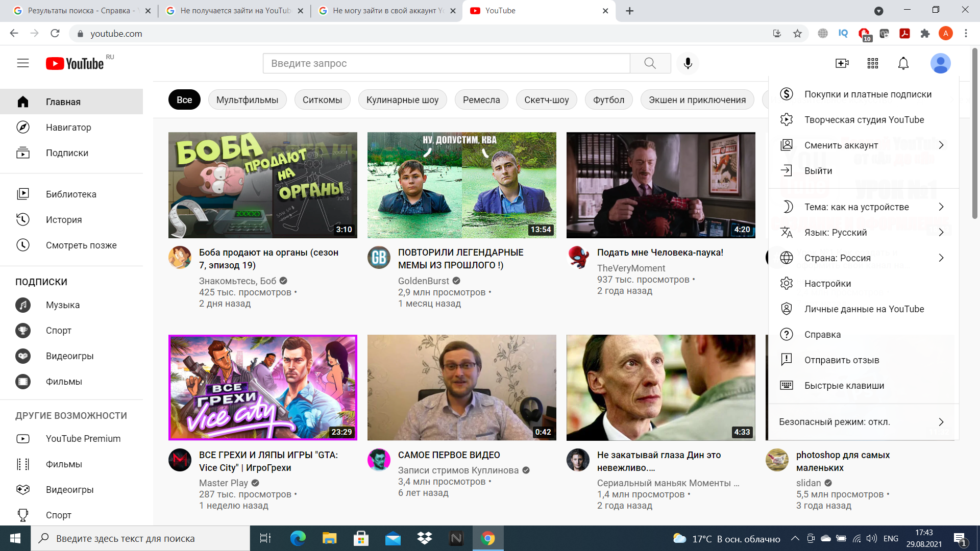
Task: Expand Безопасный режим: откл. setting
Action: (863, 422)
